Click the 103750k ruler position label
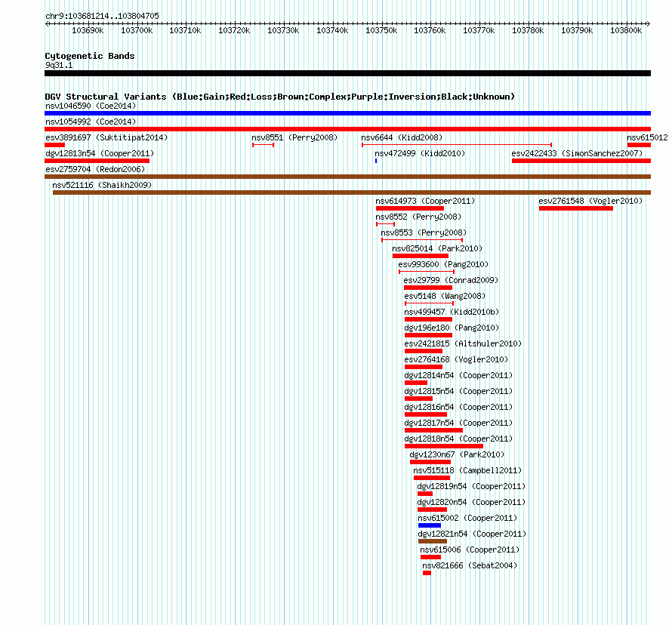Viewport: 672px width, 625px height. pos(381,30)
